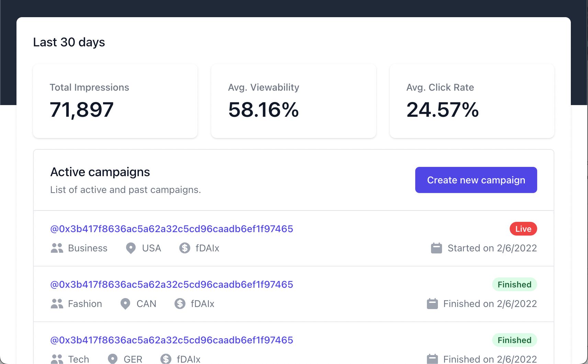Image resolution: width=588 pixels, height=364 pixels.
Task: Open the Business campaign address link
Action: [x=172, y=229]
